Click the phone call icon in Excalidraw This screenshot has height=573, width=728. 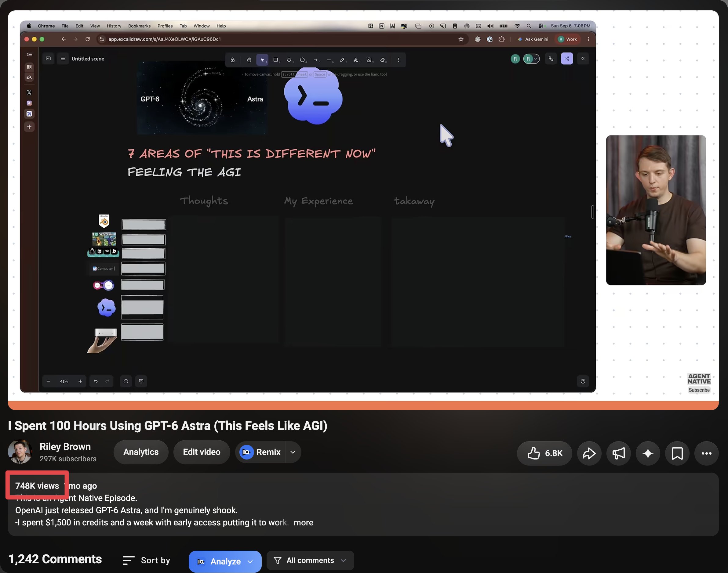[x=551, y=59]
